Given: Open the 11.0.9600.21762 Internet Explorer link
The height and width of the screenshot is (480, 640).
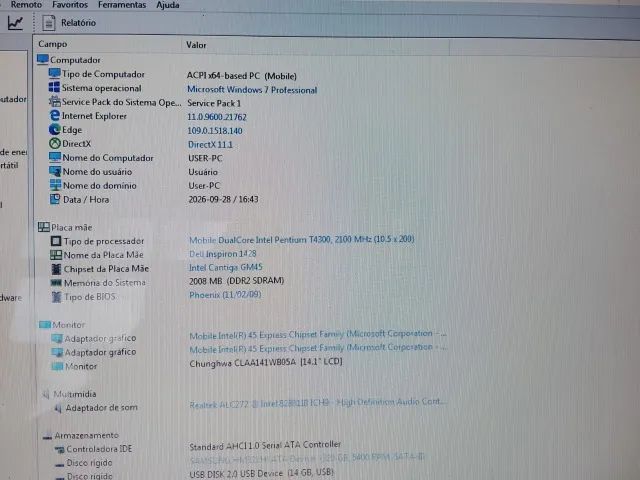Looking at the screenshot, I should point(217,117).
